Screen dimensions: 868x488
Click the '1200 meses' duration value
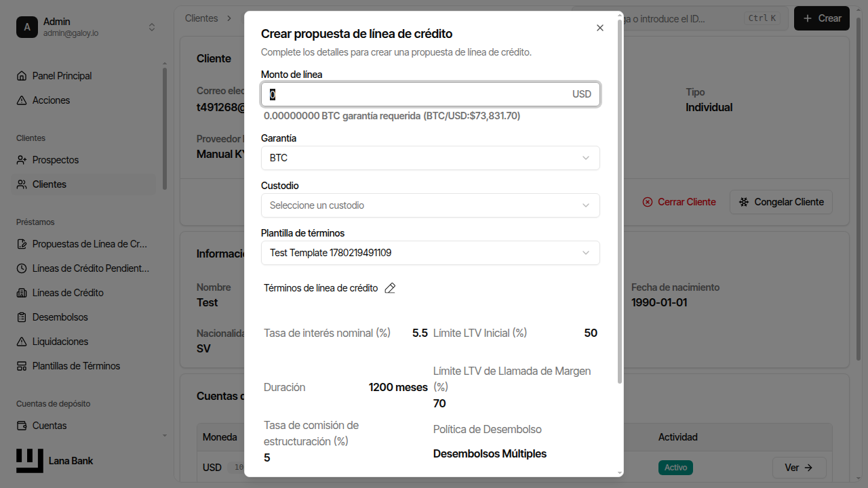click(x=398, y=388)
